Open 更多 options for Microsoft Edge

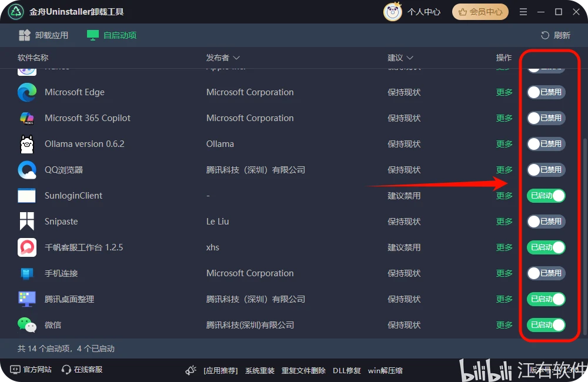pyautogui.click(x=505, y=92)
